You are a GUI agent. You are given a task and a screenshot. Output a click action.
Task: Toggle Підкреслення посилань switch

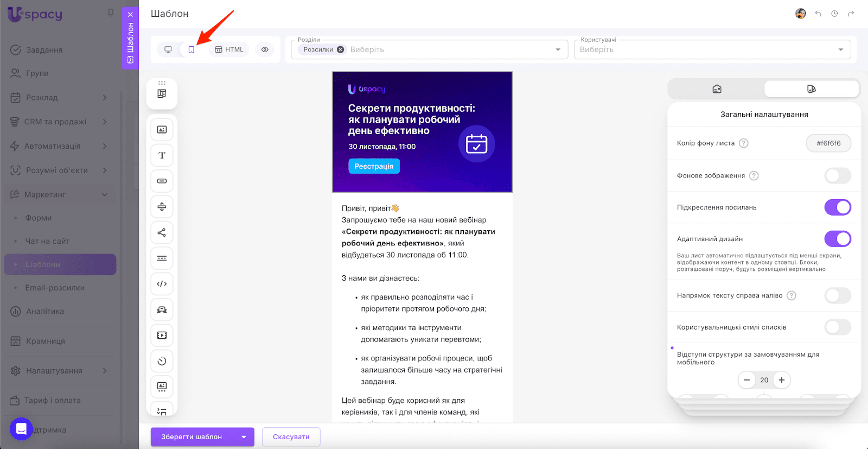pyautogui.click(x=838, y=207)
